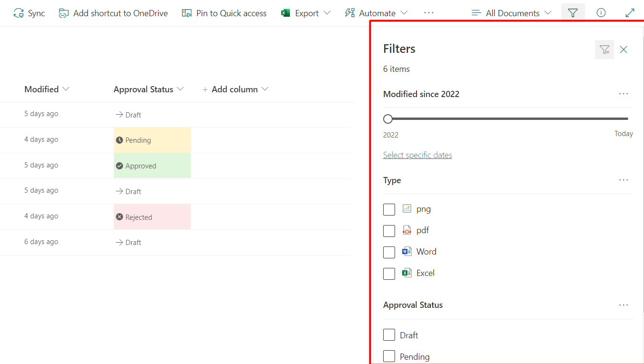Check the Excel type filter checkbox
This screenshot has height=364, width=644.
389,274
